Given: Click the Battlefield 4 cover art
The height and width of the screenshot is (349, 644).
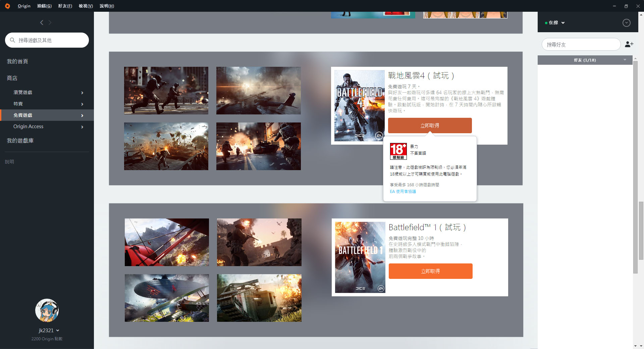Looking at the screenshot, I should pyautogui.click(x=359, y=105).
